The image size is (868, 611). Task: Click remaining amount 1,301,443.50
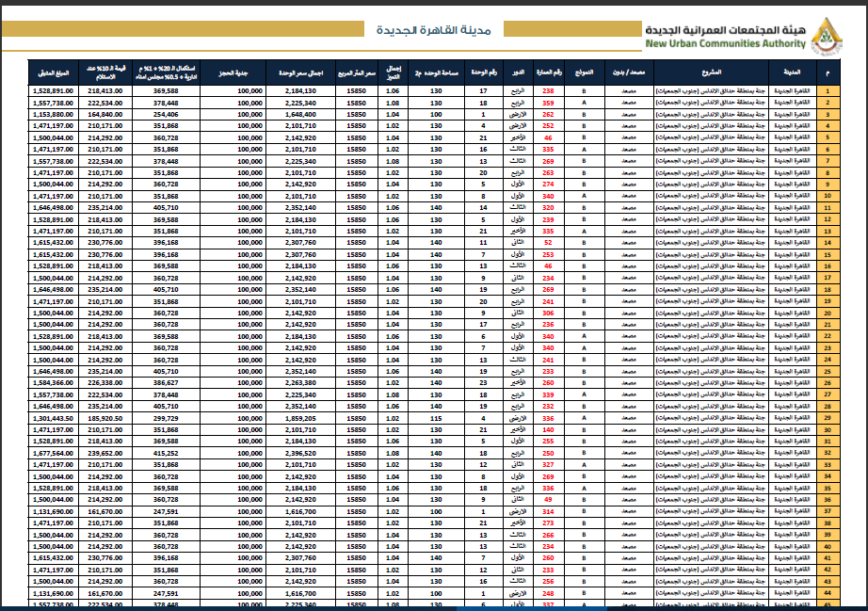pyautogui.click(x=53, y=418)
